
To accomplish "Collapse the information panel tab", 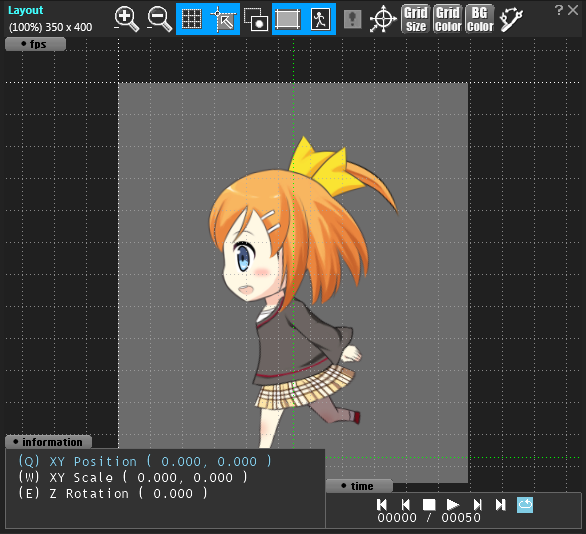I will click(49, 442).
